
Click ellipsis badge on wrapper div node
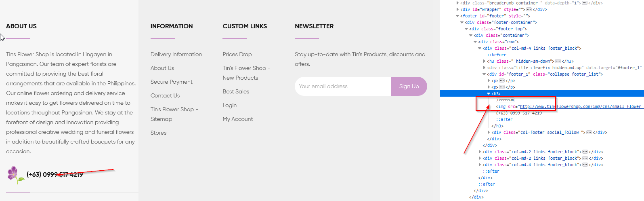(529, 9)
